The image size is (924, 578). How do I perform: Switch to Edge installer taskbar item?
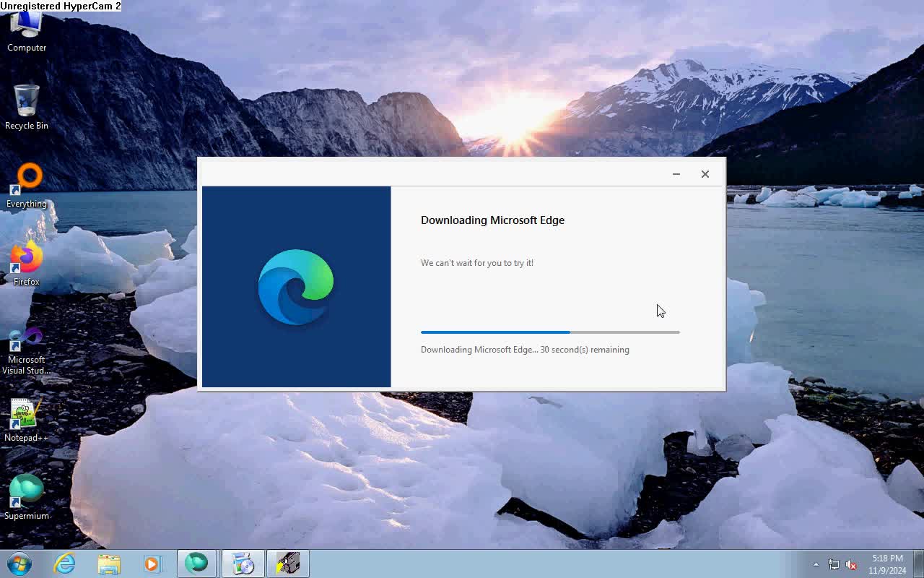pyautogui.click(x=243, y=564)
